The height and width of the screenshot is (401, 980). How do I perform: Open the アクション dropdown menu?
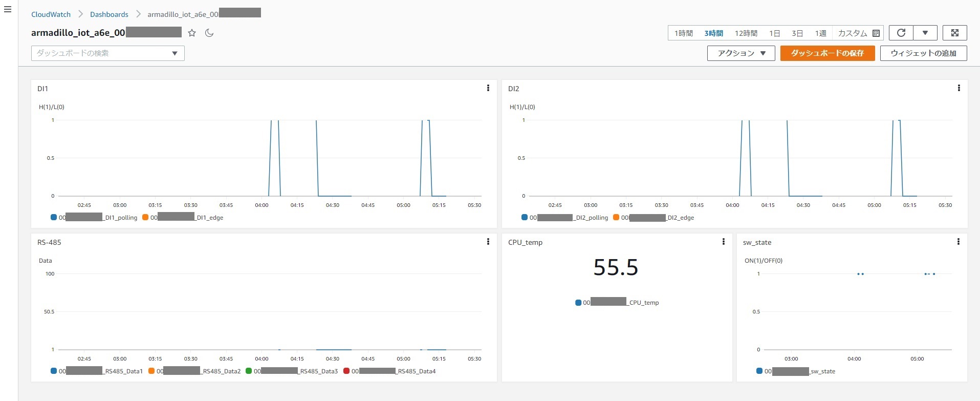(x=741, y=53)
